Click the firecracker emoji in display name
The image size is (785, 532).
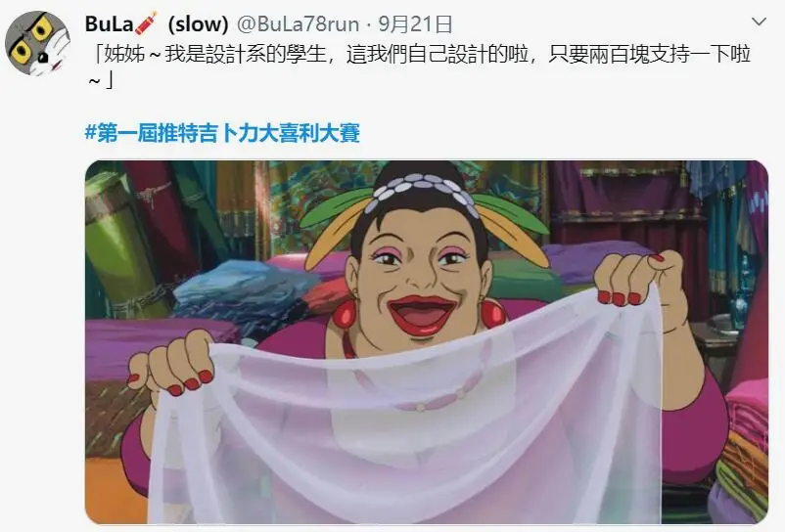click(146, 23)
